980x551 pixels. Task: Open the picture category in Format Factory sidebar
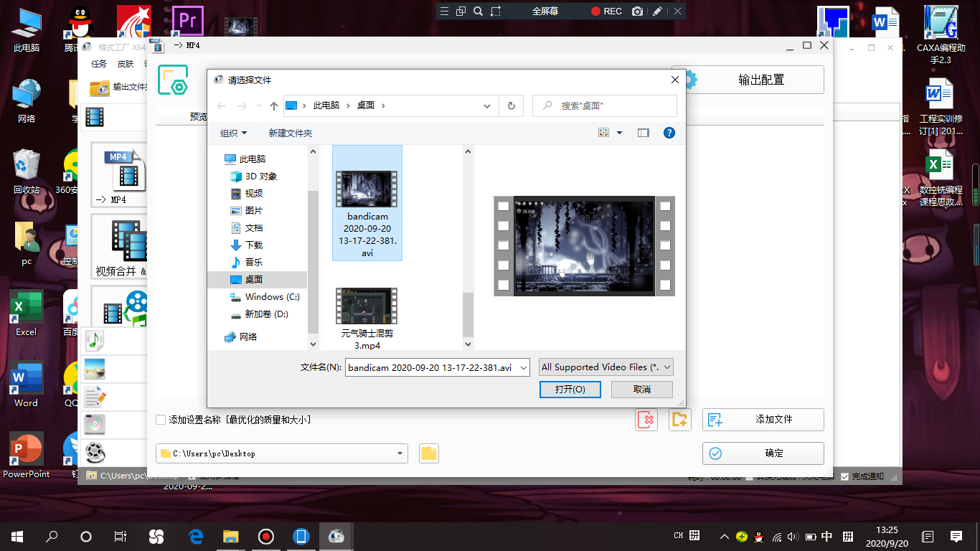[x=95, y=368]
